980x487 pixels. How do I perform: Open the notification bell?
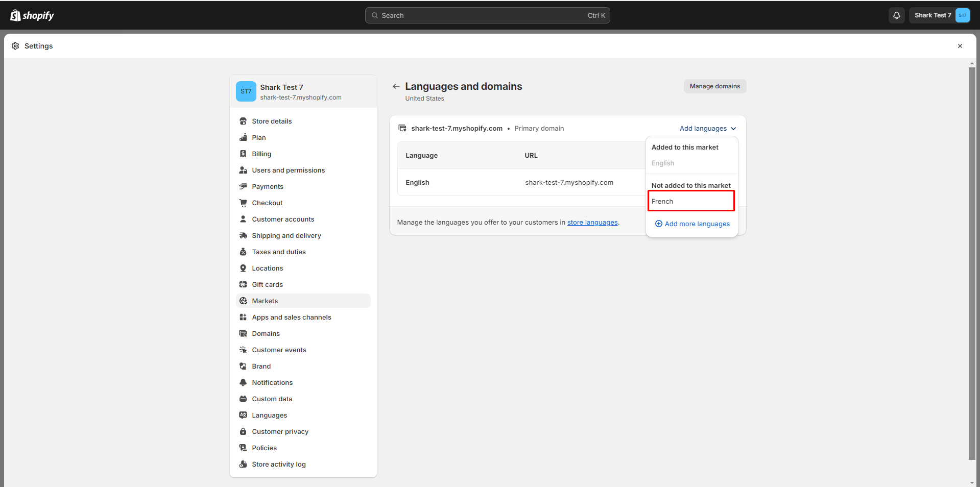[x=896, y=15]
